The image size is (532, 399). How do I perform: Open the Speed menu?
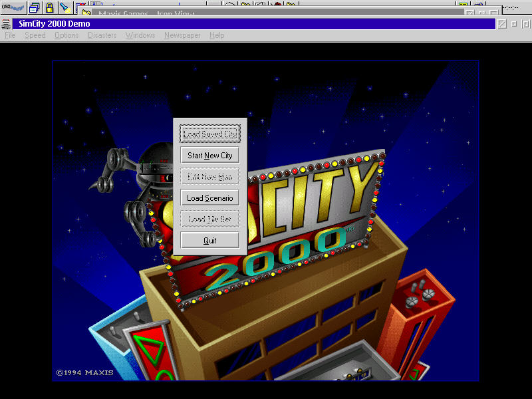coord(35,35)
